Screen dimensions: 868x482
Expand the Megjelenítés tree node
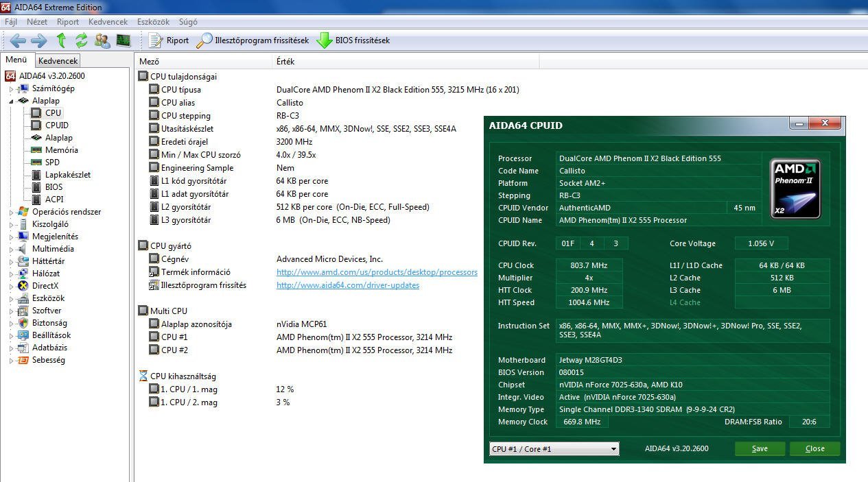coord(11,237)
